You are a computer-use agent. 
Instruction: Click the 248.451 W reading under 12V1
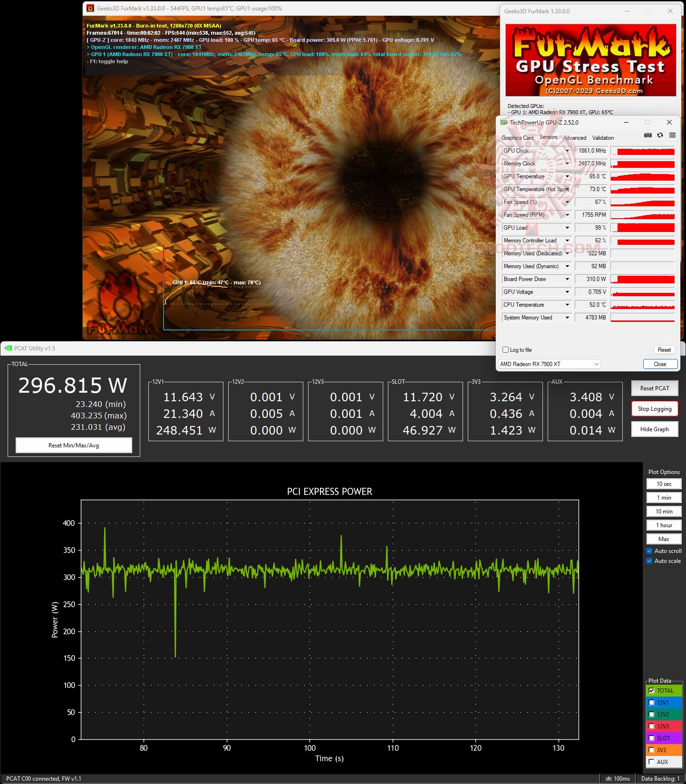click(186, 430)
